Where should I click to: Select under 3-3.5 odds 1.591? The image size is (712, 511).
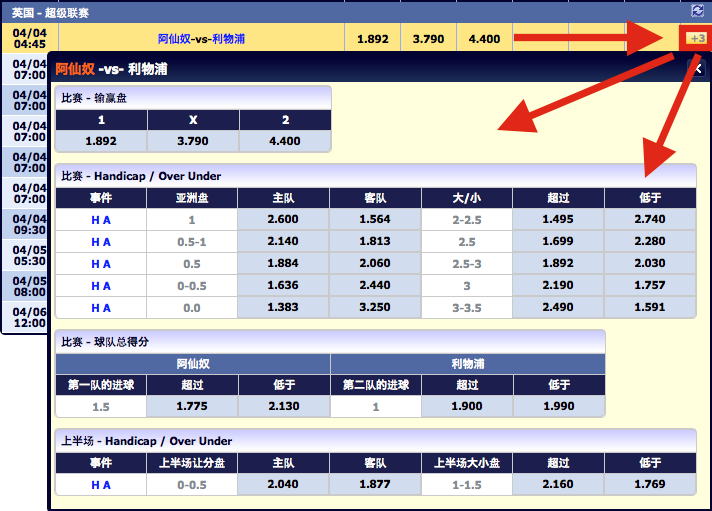pyautogui.click(x=650, y=308)
